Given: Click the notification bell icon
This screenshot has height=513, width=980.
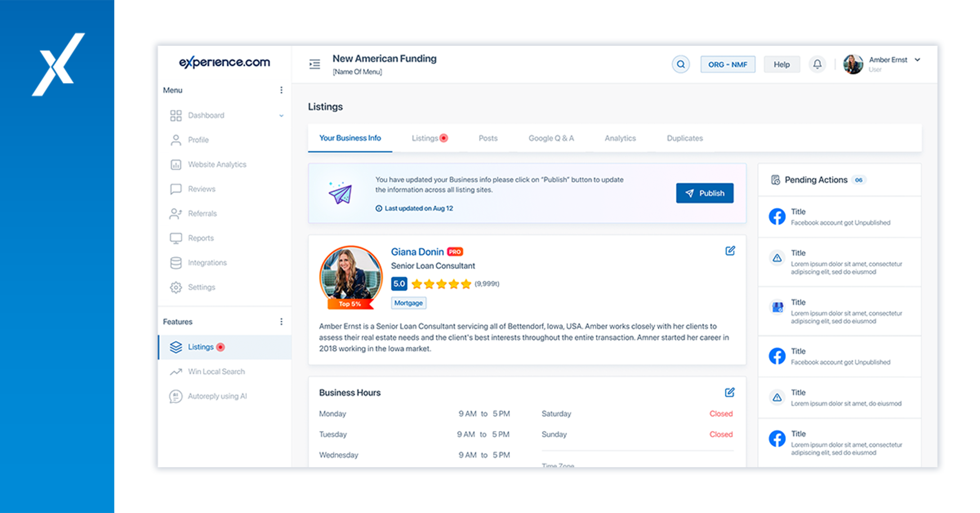Looking at the screenshot, I should point(817,64).
